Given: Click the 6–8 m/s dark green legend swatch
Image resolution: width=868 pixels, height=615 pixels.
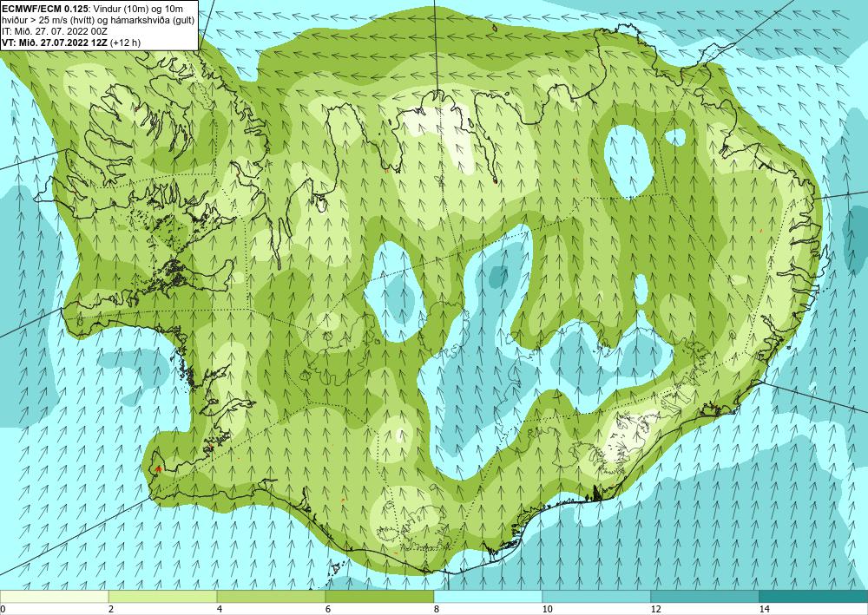Looking at the screenshot, I should (380, 596).
